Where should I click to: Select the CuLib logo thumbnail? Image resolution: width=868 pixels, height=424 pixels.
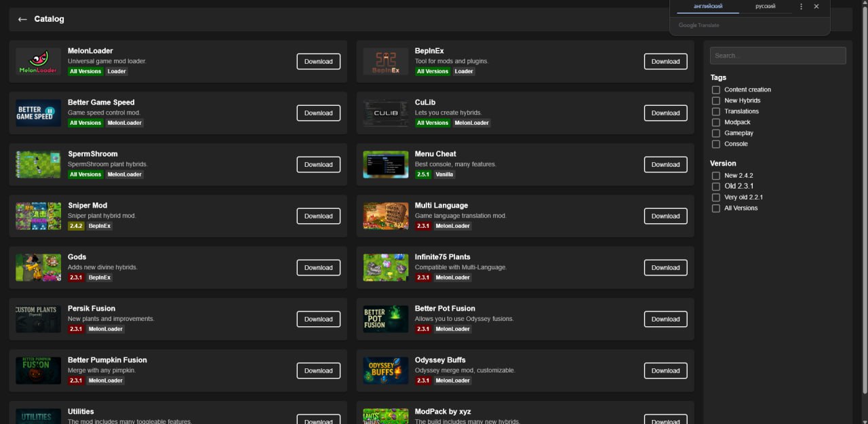click(x=385, y=113)
